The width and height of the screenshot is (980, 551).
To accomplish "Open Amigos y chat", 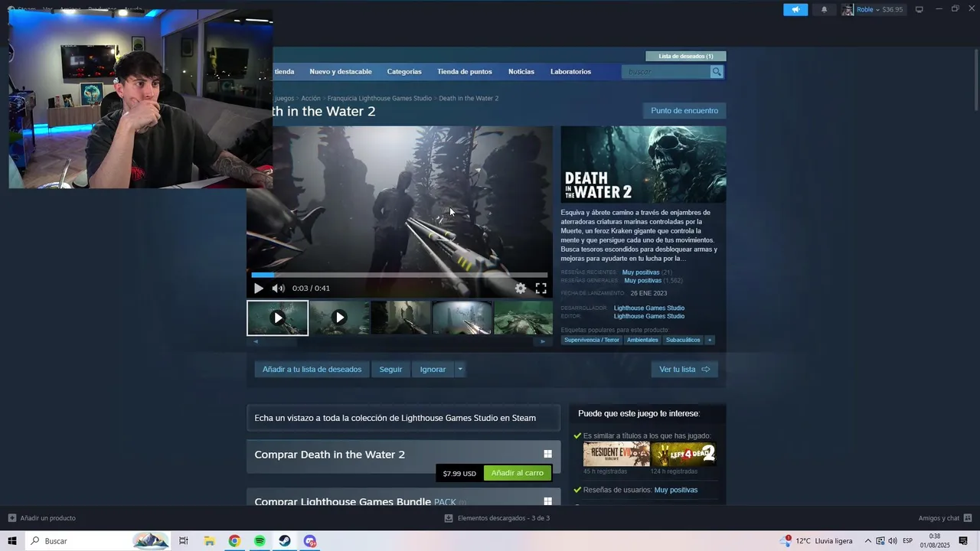I will (945, 518).
